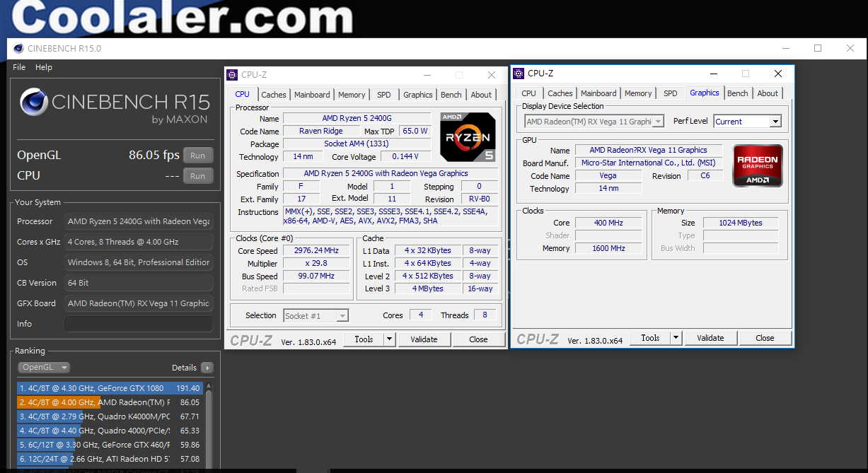Image resolution: width=868 pixels, height=473 pixels.
Task: Open the display device selection dropdown
Action: coord(594,122)
